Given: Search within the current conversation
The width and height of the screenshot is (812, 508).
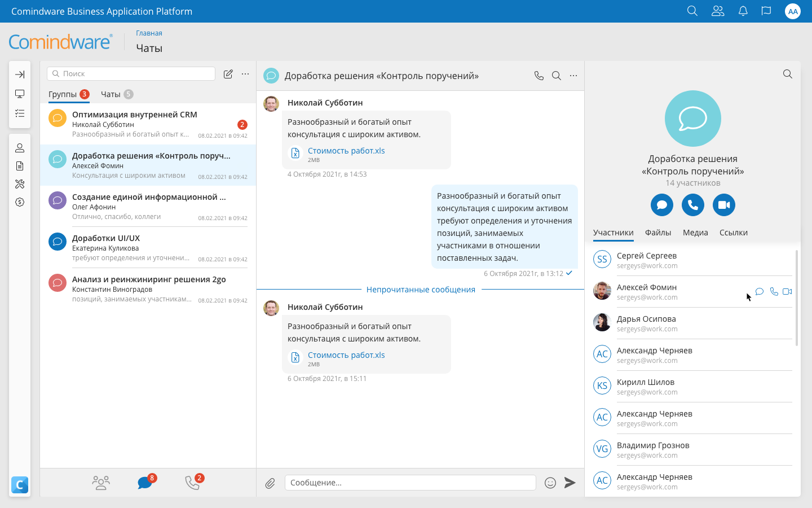Looking at the screenshot, I should (557, 76).
